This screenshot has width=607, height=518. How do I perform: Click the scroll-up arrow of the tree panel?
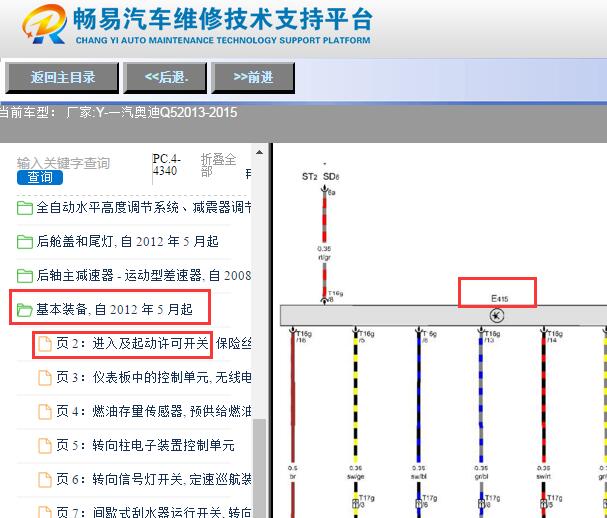(x=259, y=153)
